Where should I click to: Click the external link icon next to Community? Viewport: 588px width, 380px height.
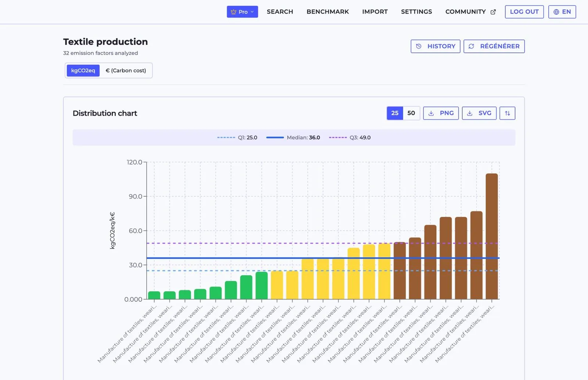click(x=493, y=12)
